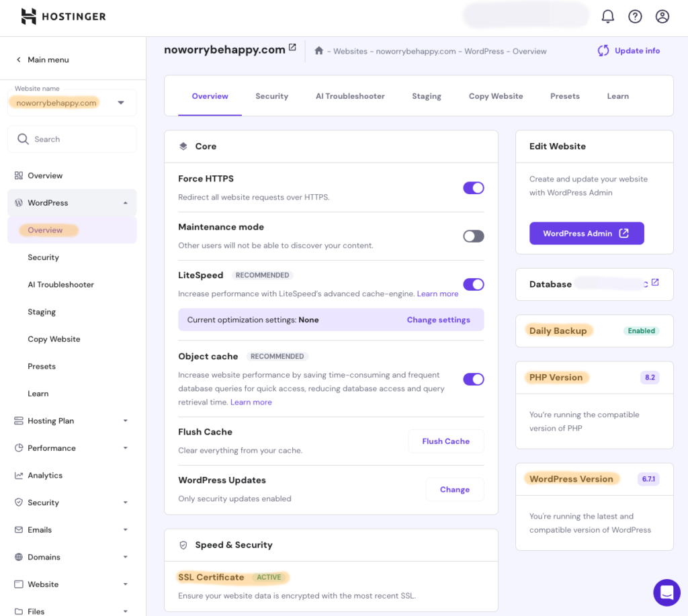The width and height of the screenshot is (688, 616).
Task: Click the Files folder icon
Action: point(18,611)
